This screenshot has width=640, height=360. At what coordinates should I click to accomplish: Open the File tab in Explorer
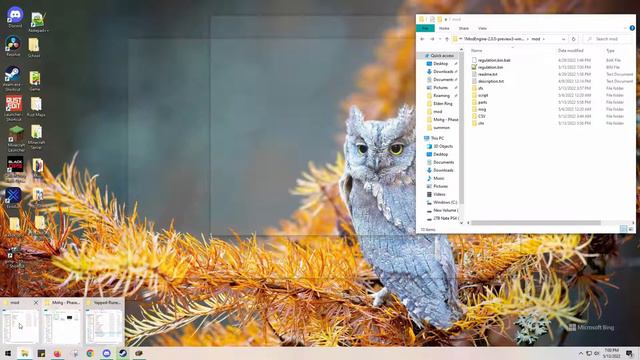(425, 28)
